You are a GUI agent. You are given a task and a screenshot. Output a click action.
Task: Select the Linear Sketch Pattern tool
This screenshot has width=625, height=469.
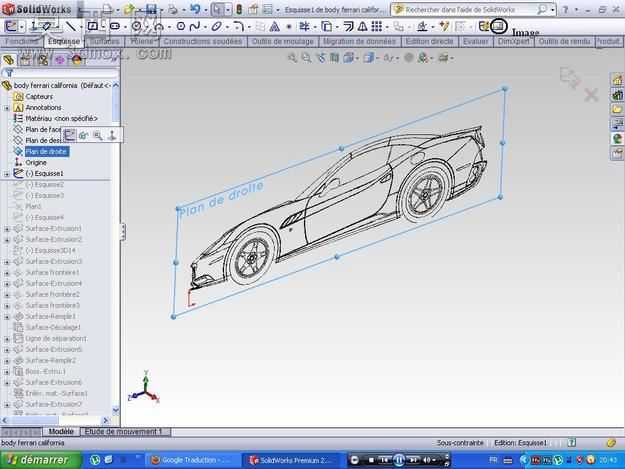(377, 27)
